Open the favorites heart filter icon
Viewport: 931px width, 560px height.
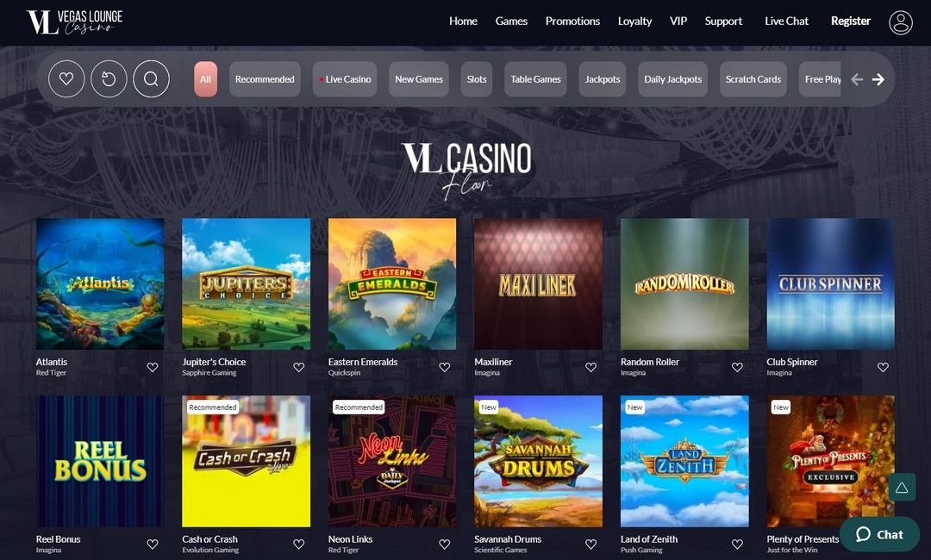(66, 79)
